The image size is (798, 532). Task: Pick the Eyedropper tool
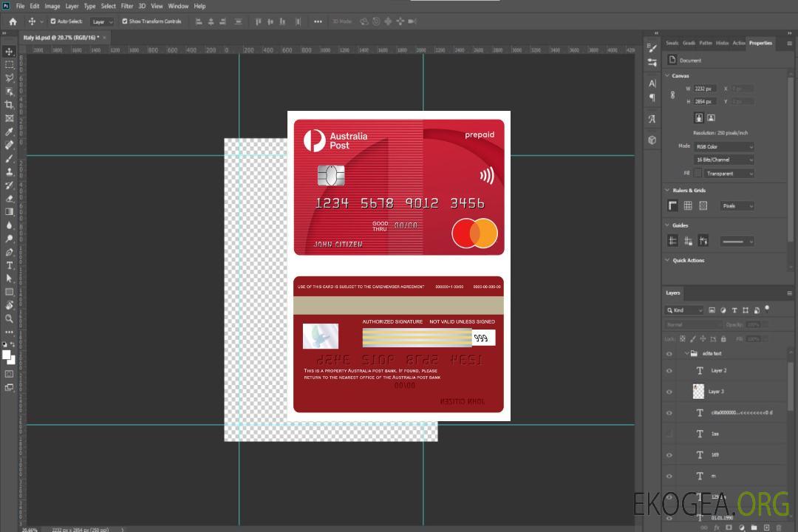coord(10,132)
